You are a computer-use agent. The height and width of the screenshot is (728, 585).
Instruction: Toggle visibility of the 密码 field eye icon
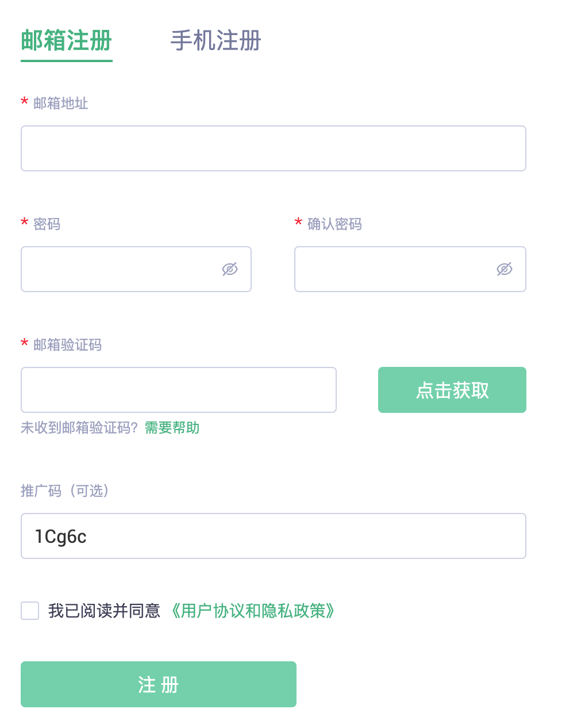[x=229, y=269]
